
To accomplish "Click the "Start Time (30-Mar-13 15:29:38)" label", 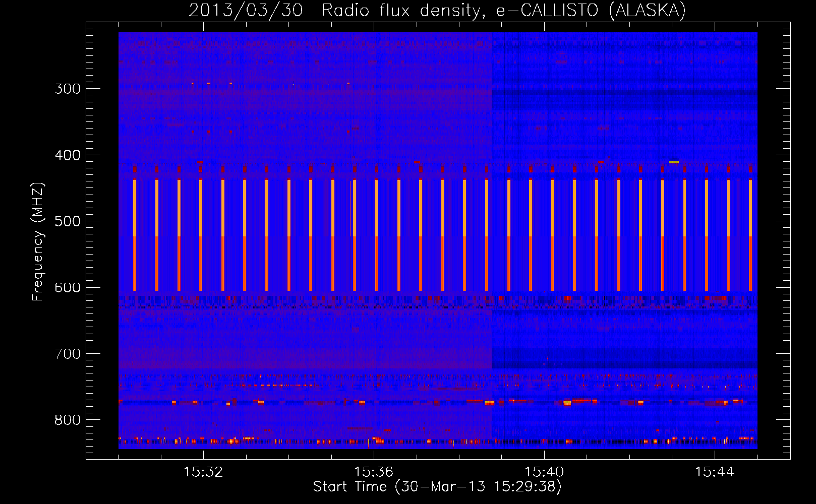I will [437, 487].
